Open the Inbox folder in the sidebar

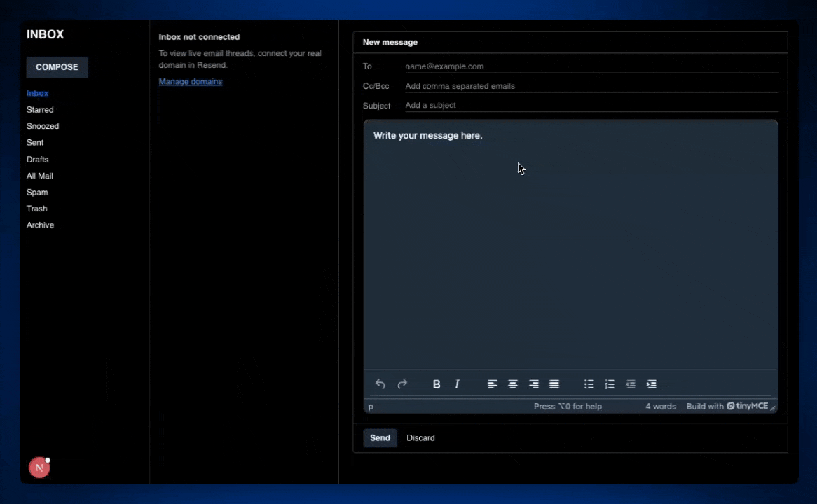(37, 93)
